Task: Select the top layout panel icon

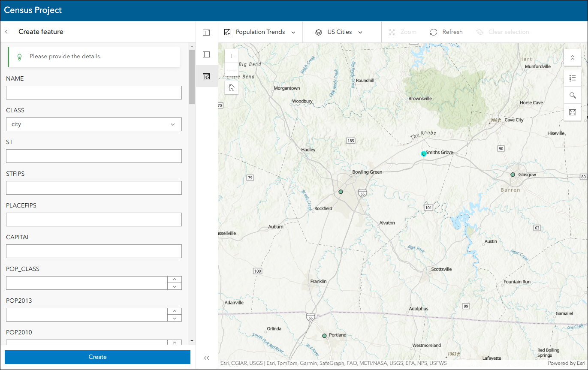Action: pyautogui.click(x=206, y=32)
